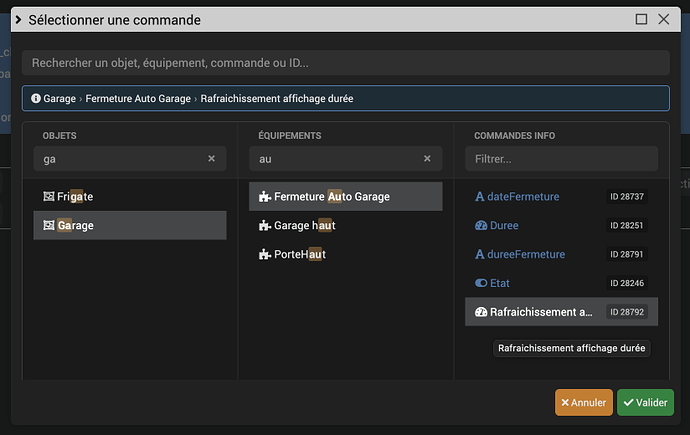
Task: Click the Objets filter field containing 'ga'
Action: tap(130, 159)
